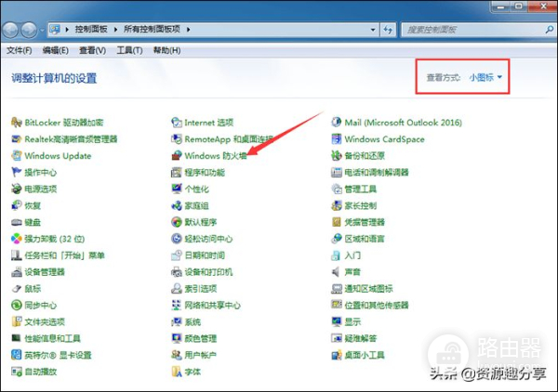Open the 程序和功能 icon

click(177, 173)
